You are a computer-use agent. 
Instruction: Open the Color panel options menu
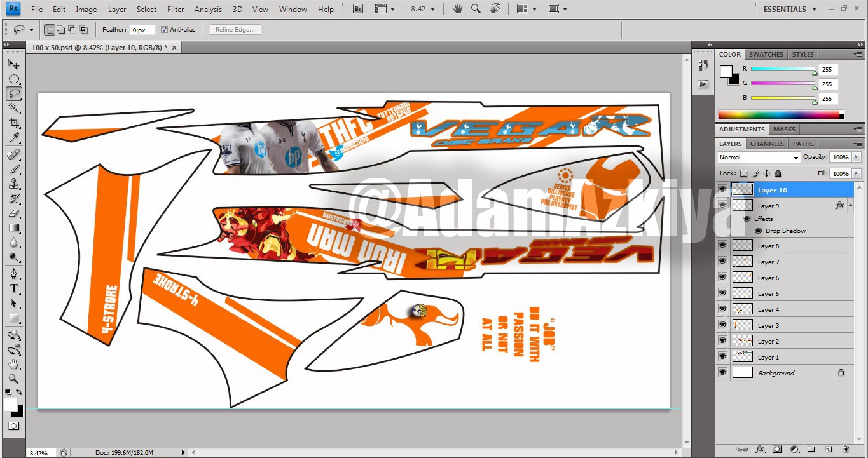pos(857,55)
